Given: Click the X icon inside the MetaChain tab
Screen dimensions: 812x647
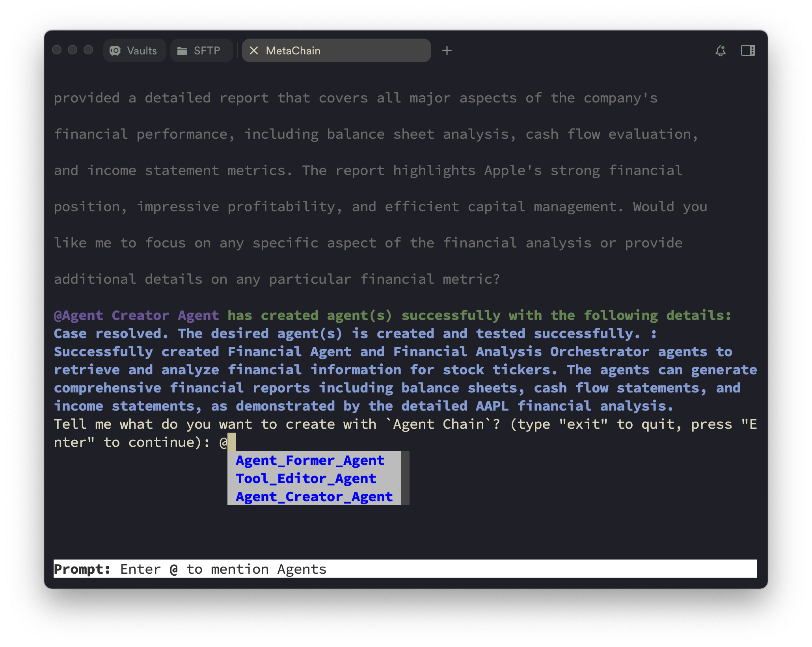Looking at the screenshot, I should click(x=255, y=50).
